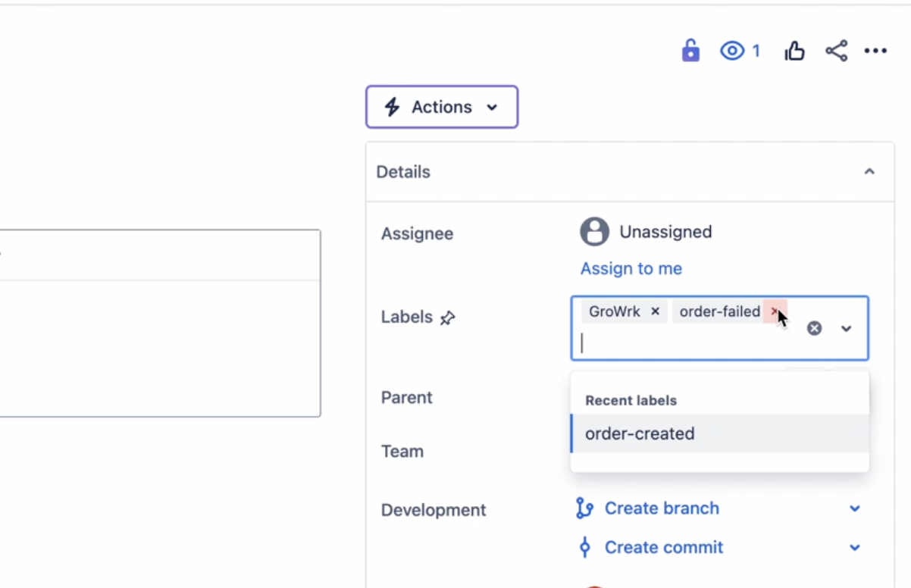Click the Create commit icon
Viewport: 911px width, 588px height.
tap(584, 547)
